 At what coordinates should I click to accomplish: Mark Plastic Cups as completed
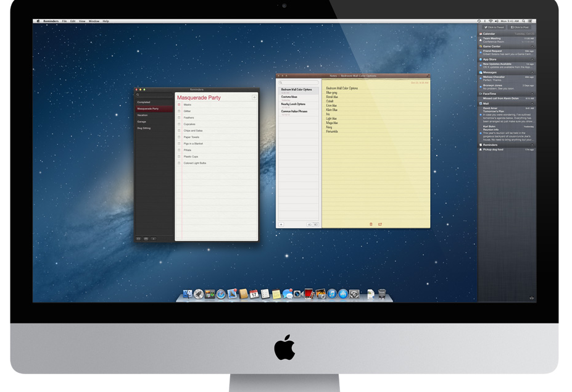(x=180, y=157)
